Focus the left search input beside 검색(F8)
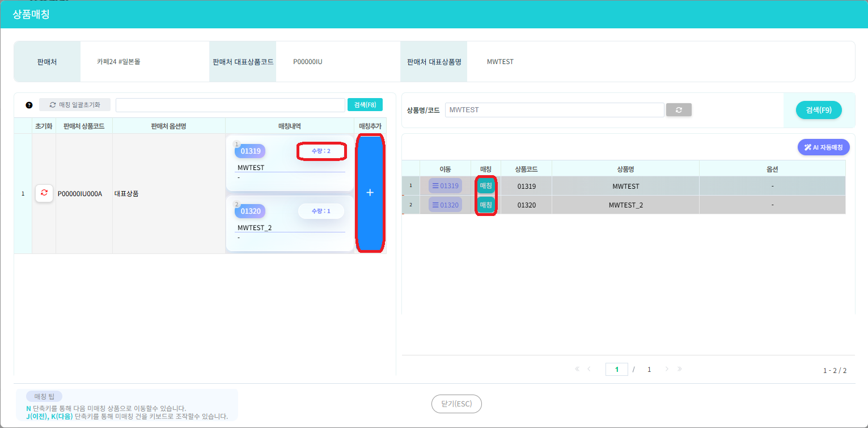The width and height of the screenshot is (868, 428). pos(230,105)
